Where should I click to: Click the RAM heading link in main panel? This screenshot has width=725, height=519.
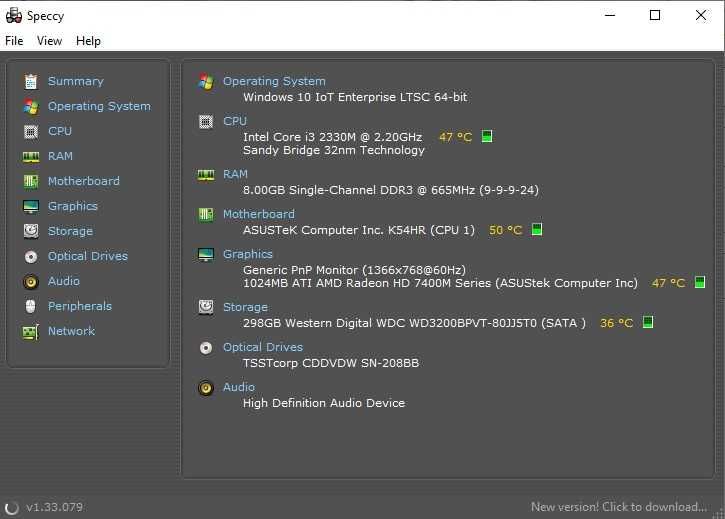pyautogui.click(x=235, y=174)
